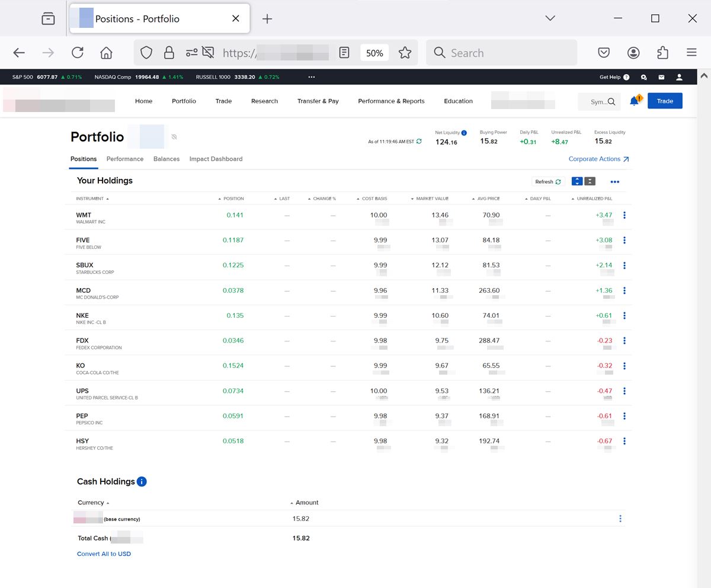
Task: Open Performance & Reports menu
Action: [x=391, y=101]
